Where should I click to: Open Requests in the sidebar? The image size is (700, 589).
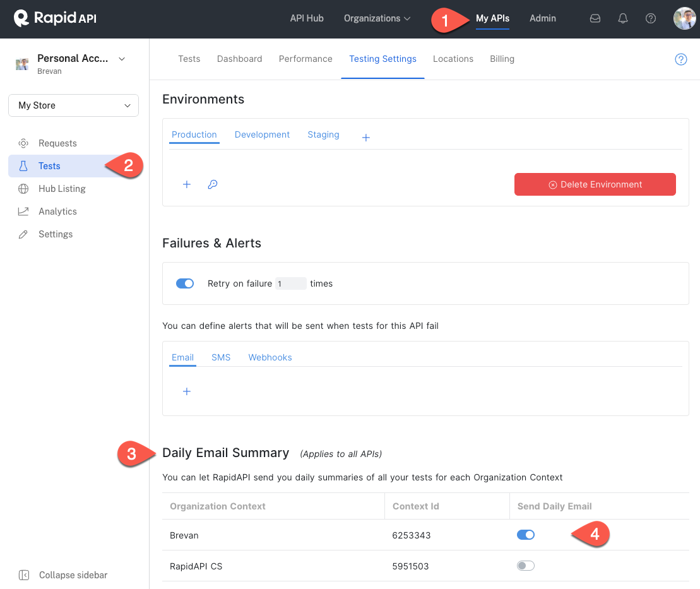(x=57, y=143)
